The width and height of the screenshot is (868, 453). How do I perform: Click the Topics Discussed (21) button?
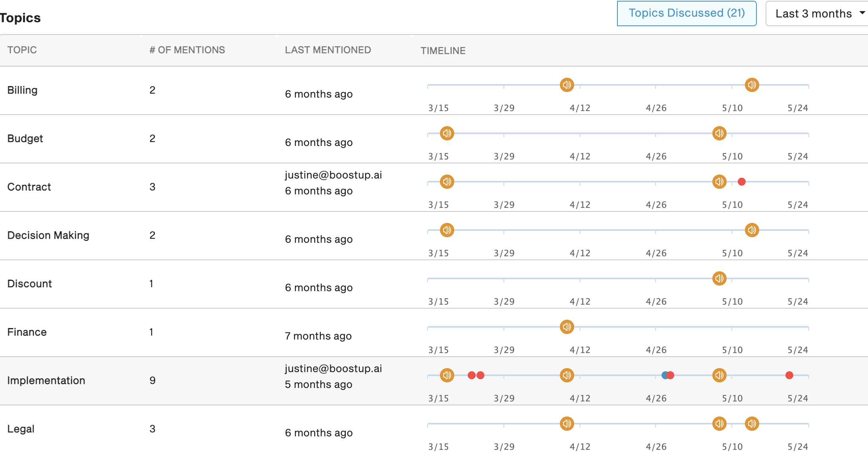pos(687,13)
